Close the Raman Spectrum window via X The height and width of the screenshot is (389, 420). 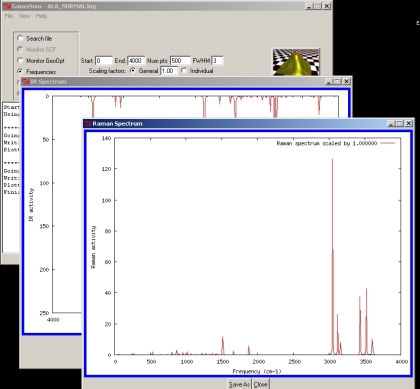[409, 123]
